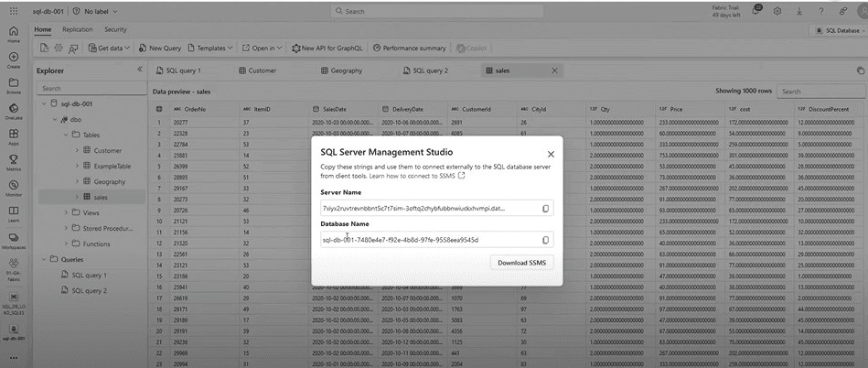Switch to the Security ribbon tab
Viewport: 868px width, 368px height.
click(115, 30)
